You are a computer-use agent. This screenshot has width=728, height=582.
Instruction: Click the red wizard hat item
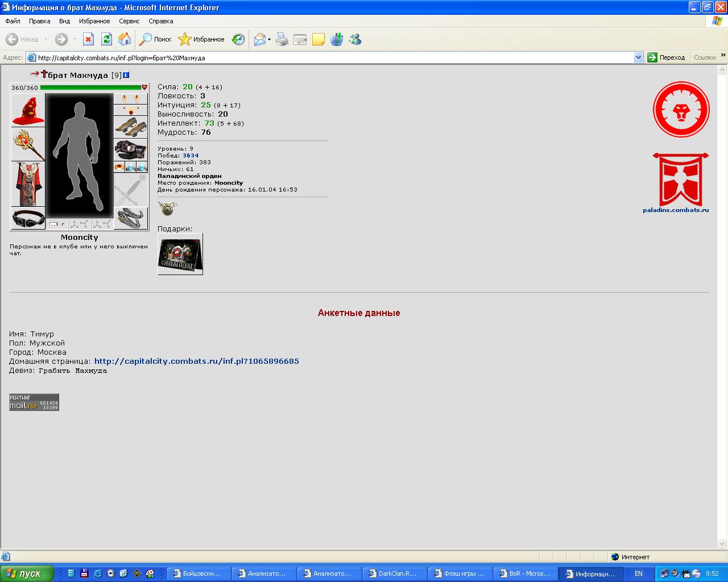pos(28,110)
